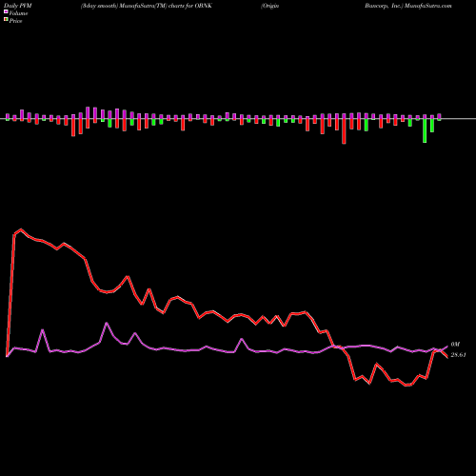The height and width of the screenshot is (476, 476).
Task: Click the tallest purple volume line spike
Action: [x=107, y=323]
